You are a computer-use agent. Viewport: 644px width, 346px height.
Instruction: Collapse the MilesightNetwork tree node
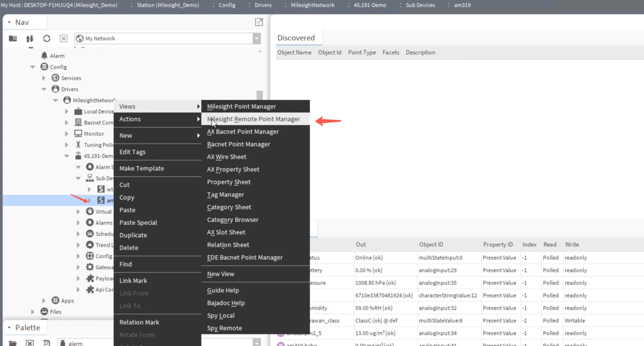[x=55, y=100]
